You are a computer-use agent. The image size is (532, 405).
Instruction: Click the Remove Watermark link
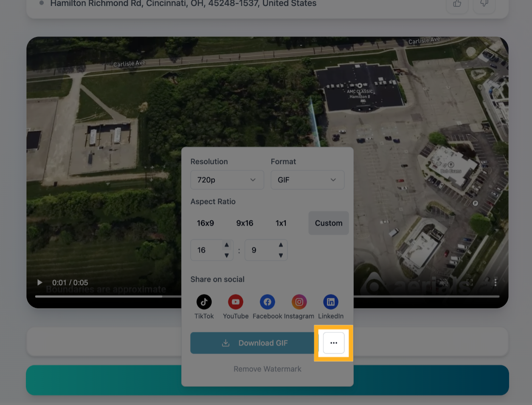[267, 369]
